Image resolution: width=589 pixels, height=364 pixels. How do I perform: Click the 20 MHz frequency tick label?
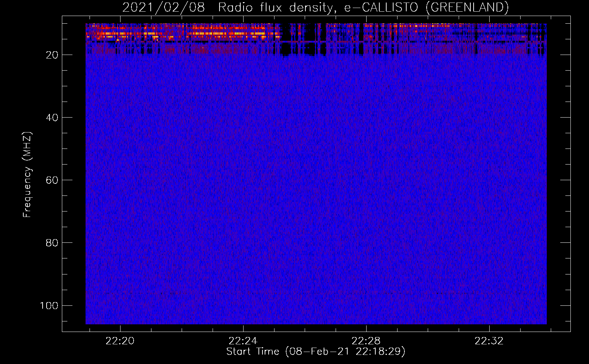(52, 55)
